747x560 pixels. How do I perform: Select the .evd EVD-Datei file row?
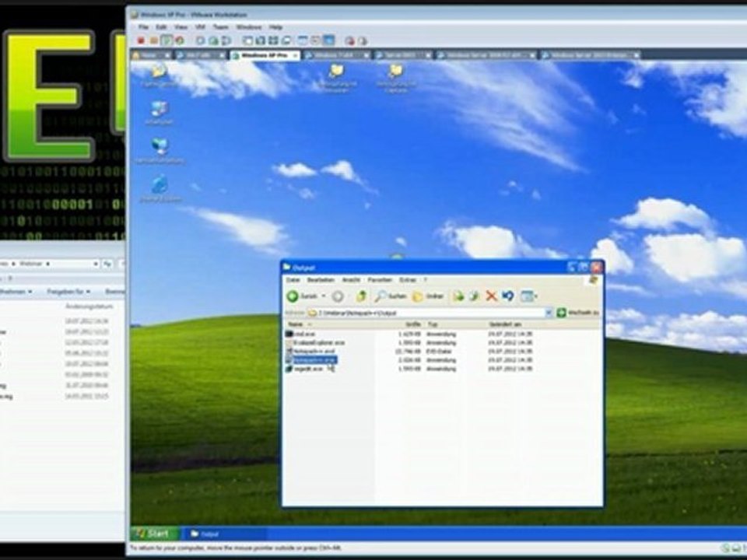[310, 351]
